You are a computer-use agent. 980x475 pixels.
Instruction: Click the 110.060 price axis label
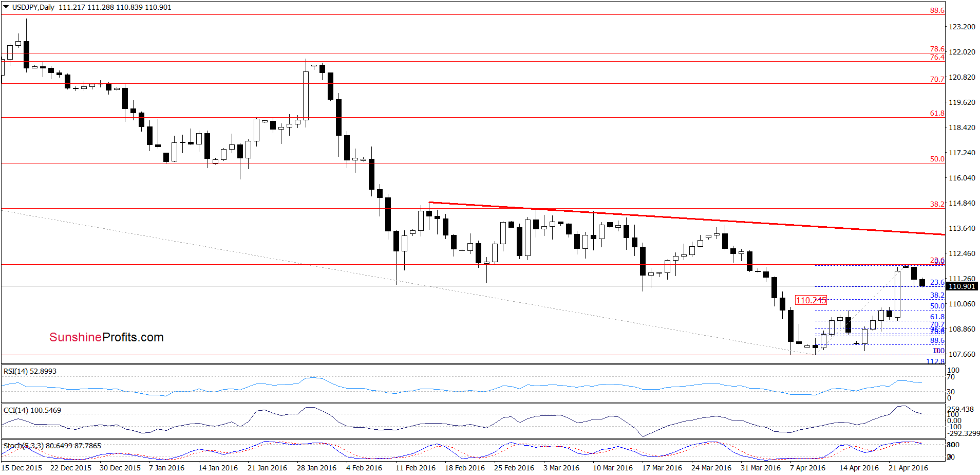pos(962,304)
